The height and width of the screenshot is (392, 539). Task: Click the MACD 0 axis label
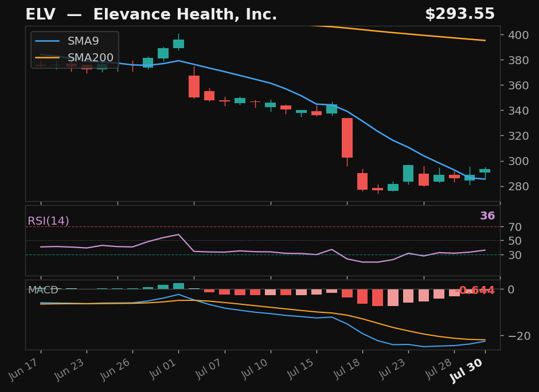pyautogui.click(x=511, y=289)
